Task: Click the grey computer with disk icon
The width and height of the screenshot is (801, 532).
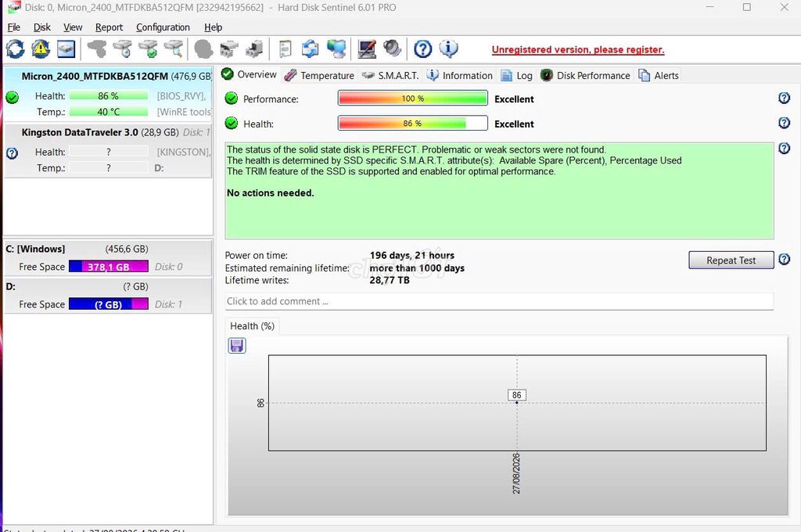Action: tap(254, 49)
